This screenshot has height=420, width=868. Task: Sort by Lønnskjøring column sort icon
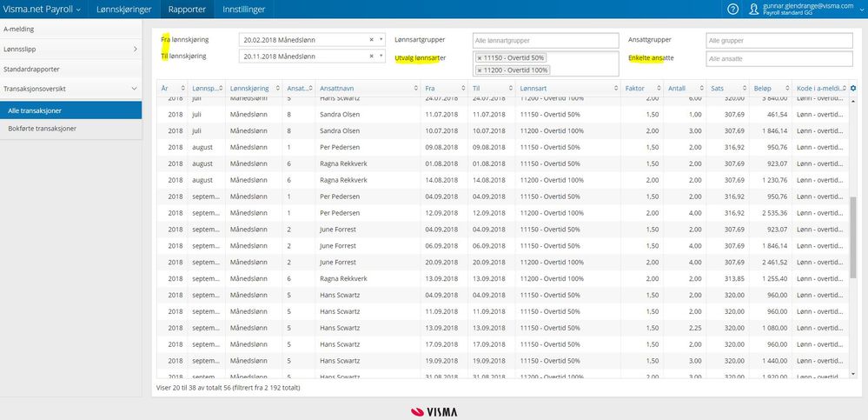coord(276,88)
